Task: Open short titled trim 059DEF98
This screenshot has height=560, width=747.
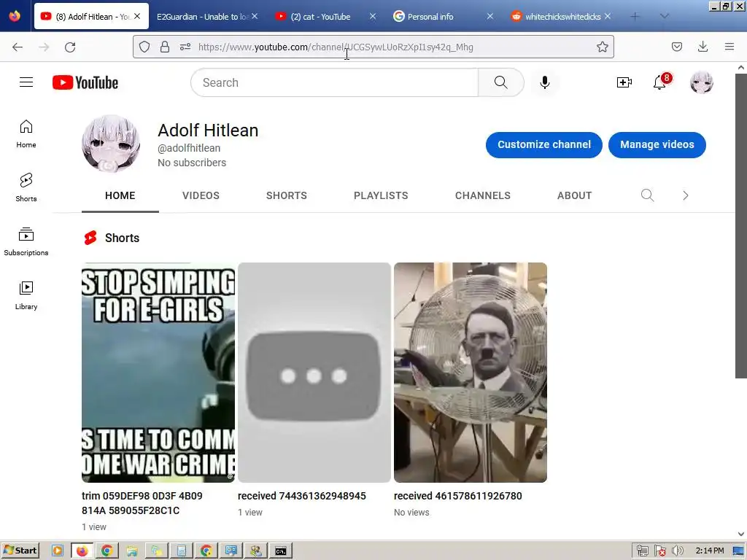Action: click(142, 503)
